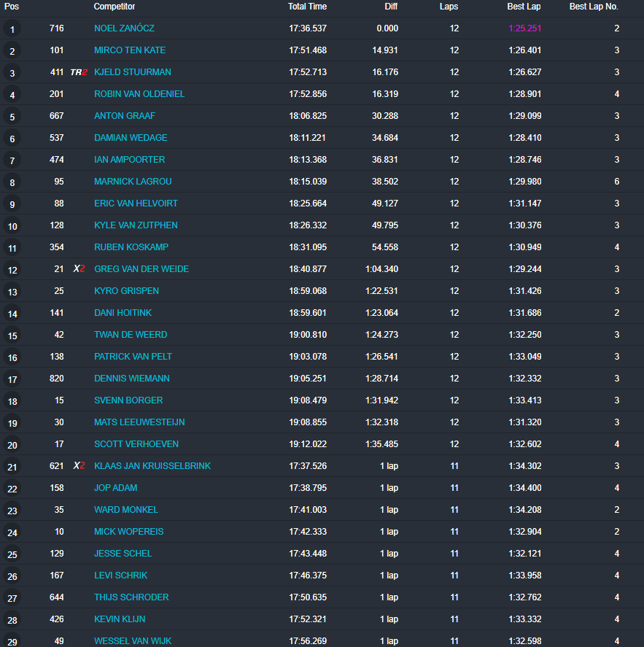Screen dimensions: 644x647
Task: Sort by the Best Lap column header
Action: [x=524, y=7]
